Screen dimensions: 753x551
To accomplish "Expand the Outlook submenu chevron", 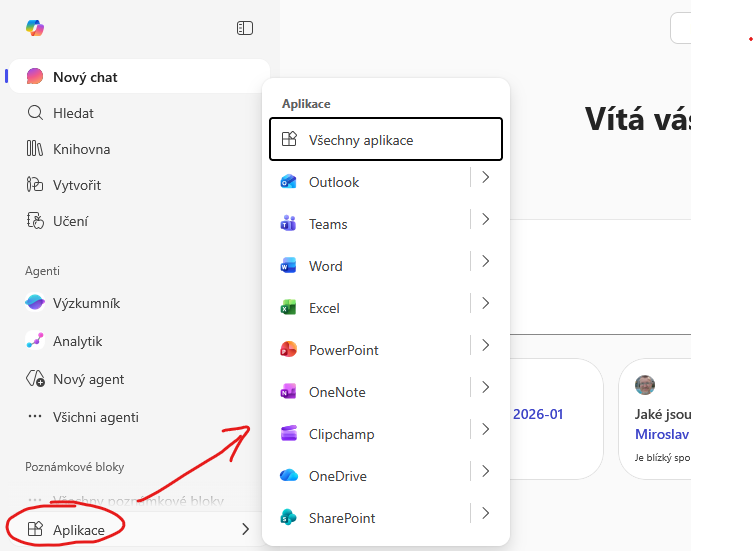I will click(x=485, y=178).
